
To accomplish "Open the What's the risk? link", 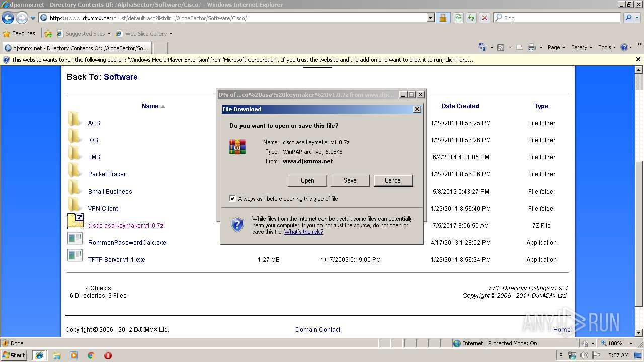I will coord(303,232).
